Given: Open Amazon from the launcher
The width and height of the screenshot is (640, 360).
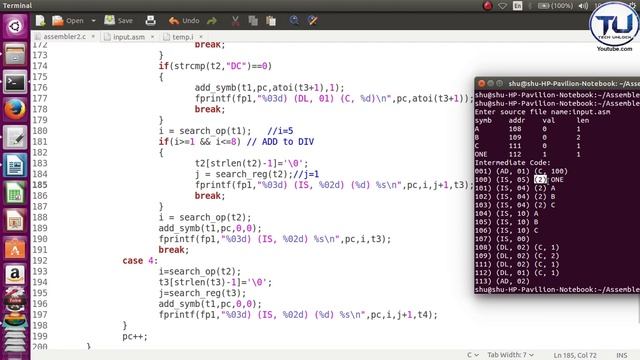Looking at the screenshot, I should tap(15, 275).
